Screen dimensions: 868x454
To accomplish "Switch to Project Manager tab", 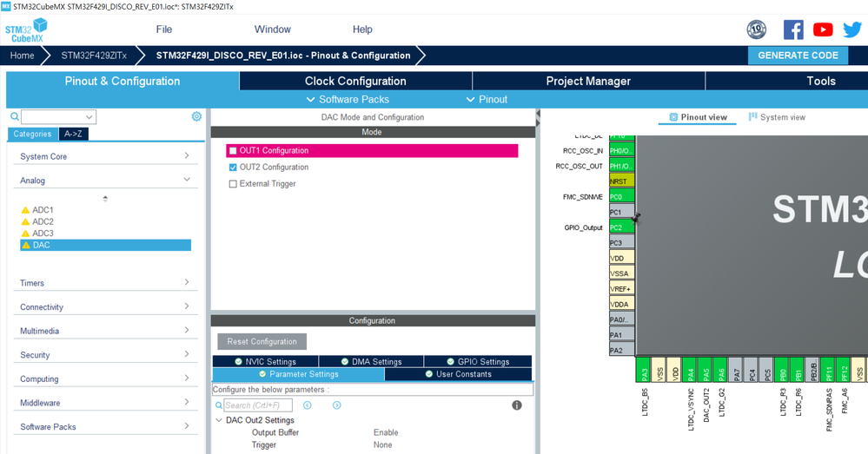I will pos(588,81).
